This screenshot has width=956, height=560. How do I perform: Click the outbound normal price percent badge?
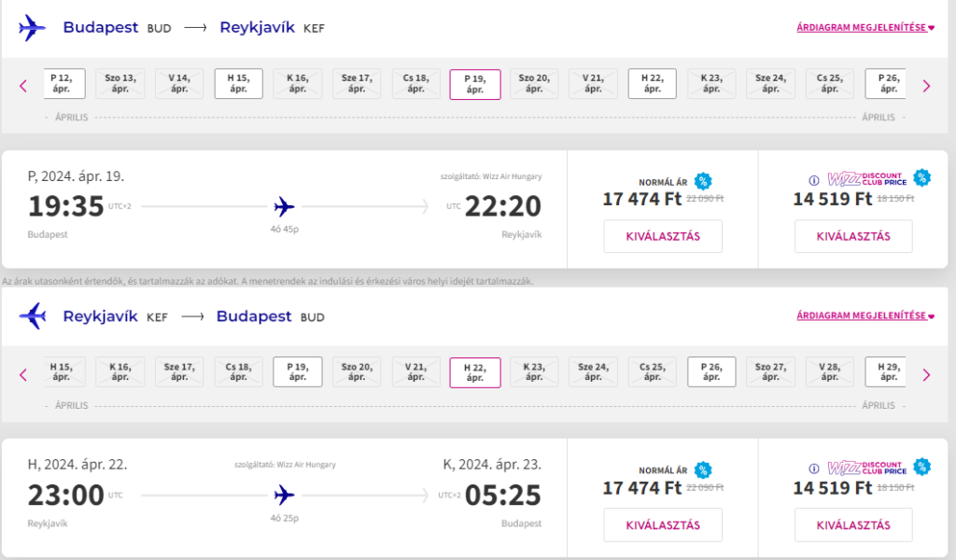[703, 181]
